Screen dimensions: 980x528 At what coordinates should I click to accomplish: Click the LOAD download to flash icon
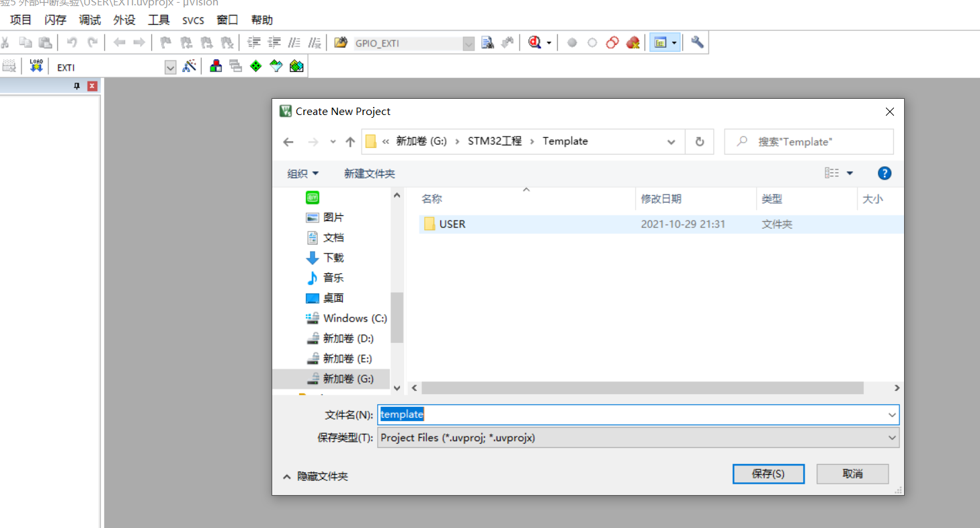[36, 66]
